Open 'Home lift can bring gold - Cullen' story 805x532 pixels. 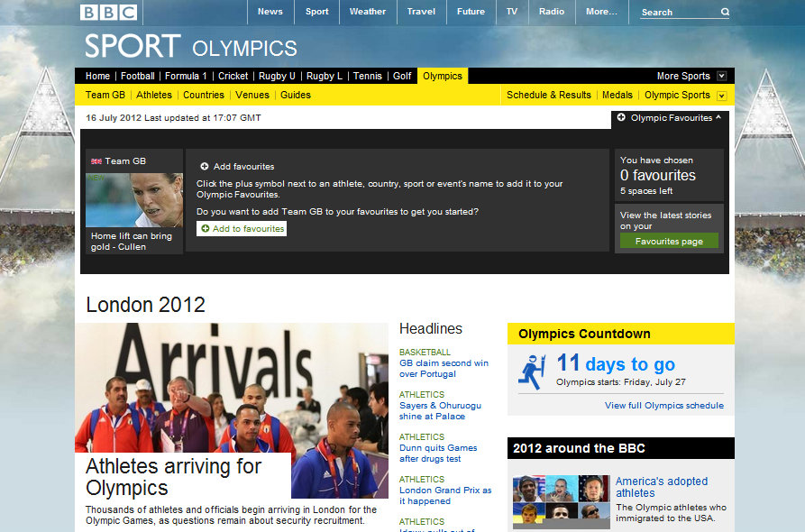point(132,242)
